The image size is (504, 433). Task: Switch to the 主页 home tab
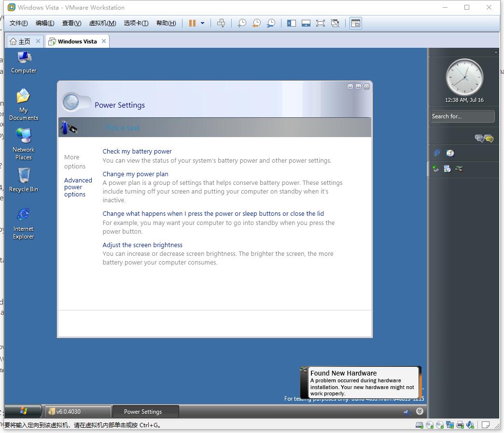[20, 42]
